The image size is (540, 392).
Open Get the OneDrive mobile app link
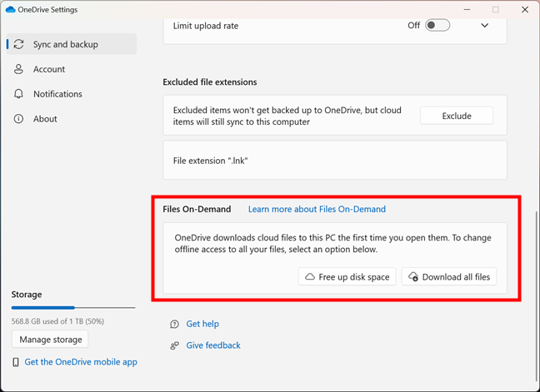click(x=81, y=362)
